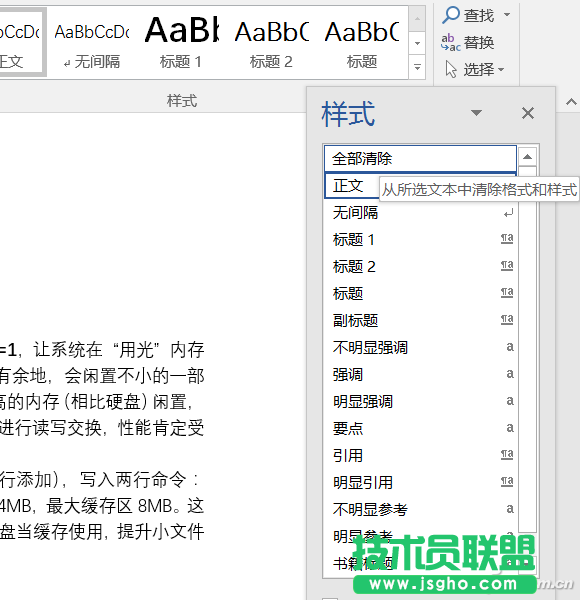Image resolution: width=580 pixels, height=600 pixels.
Task: Click the styles list vertical scrollbar track
Action: point(528,348)
